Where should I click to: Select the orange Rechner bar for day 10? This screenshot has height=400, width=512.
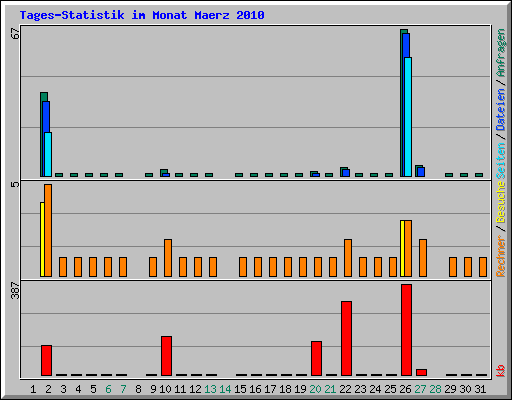pyautogui.click(x=168, y=258)
